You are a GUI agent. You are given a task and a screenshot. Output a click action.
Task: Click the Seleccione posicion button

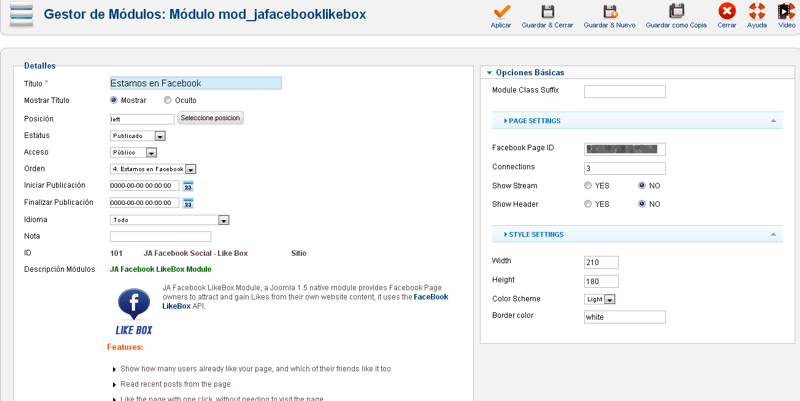210,118
